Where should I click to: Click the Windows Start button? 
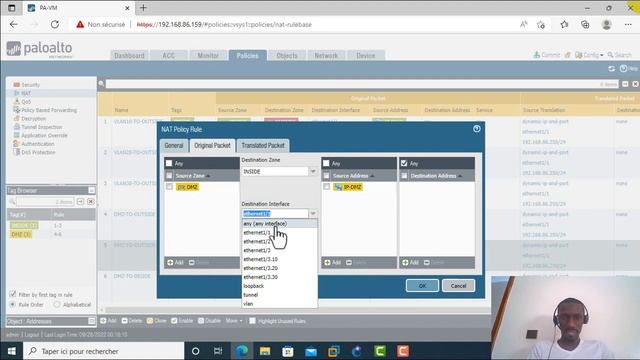[x=11, y=351]
